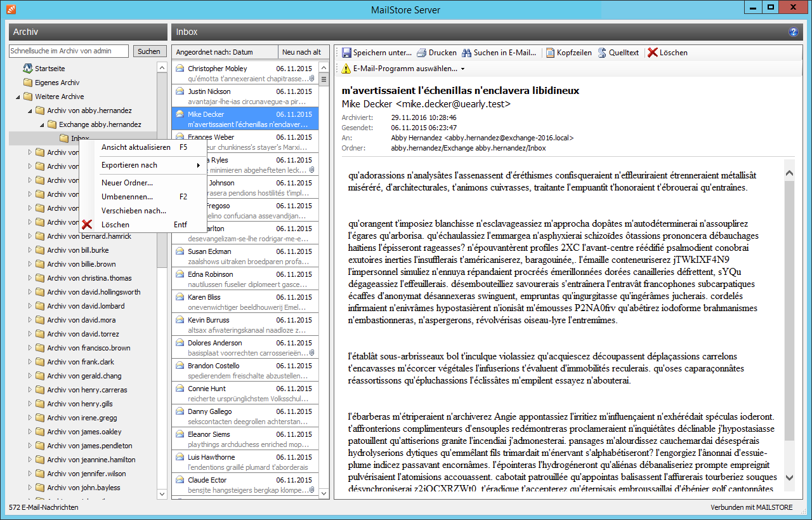Screen dimensions: 812x520
Task: Expand Archiv von christina.thomas
Action: pyautogui.click(x=30, y=278)
